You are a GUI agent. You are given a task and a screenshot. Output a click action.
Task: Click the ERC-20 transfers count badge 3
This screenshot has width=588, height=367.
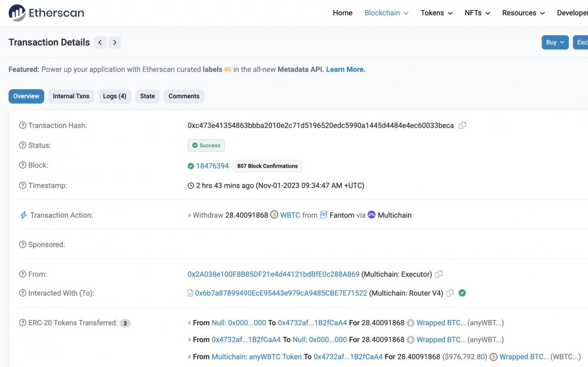pyautogui.click(x=125, y=323)
